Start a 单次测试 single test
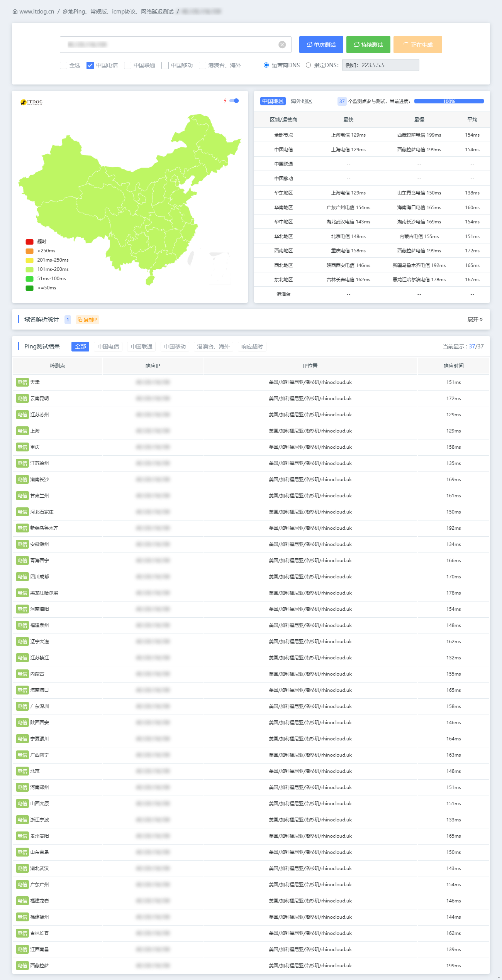This screenshot has height=980, width=502. (x=321, y=45)
